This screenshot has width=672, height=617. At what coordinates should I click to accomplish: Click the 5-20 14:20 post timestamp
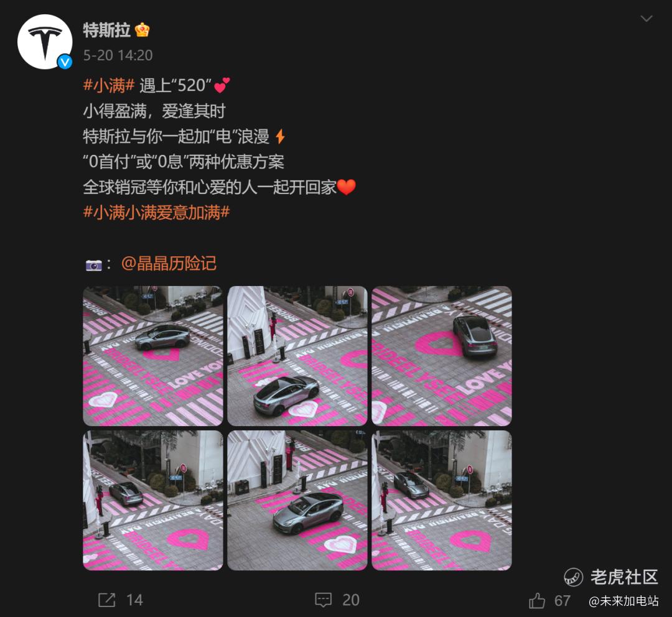118,55
